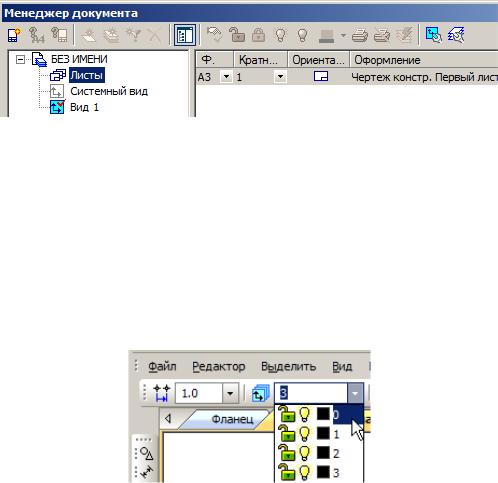Click the black color swatch of layer 2

click(x=323, y=453)
